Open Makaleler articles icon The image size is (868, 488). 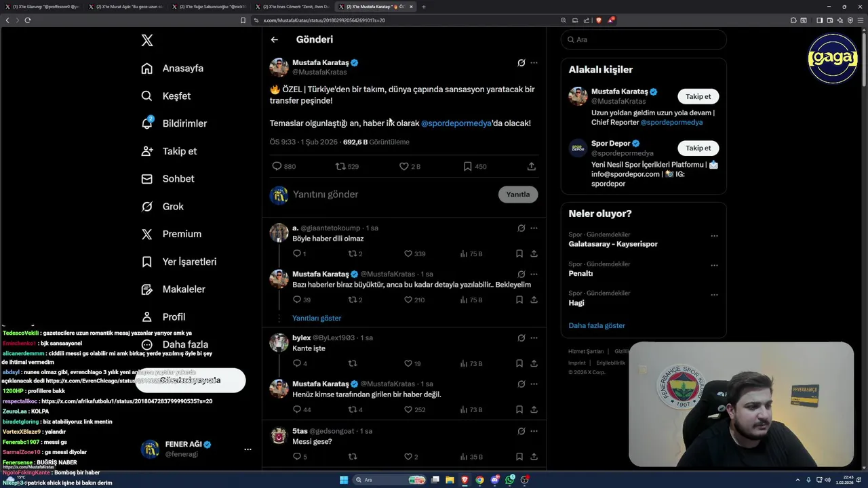pos(146,289)
